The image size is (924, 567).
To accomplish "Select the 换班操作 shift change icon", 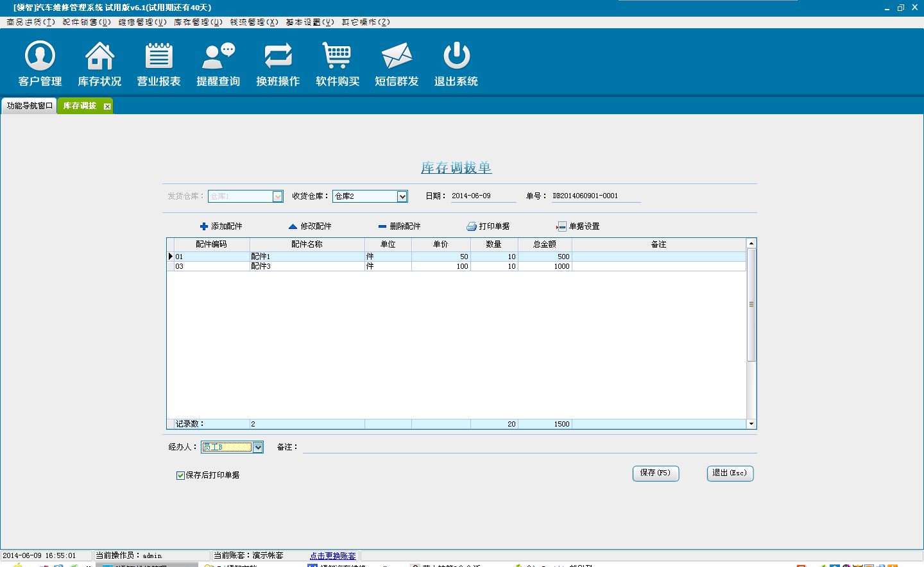I will pyautogui.click(x=278, y=56).
